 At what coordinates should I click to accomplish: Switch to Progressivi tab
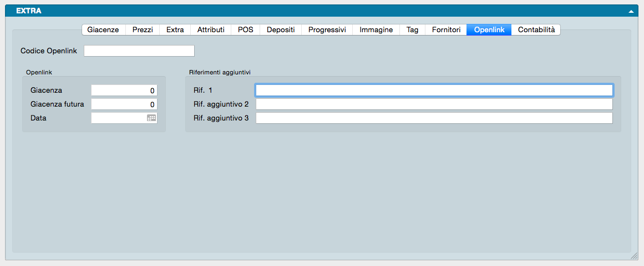(x=327, y=30)
